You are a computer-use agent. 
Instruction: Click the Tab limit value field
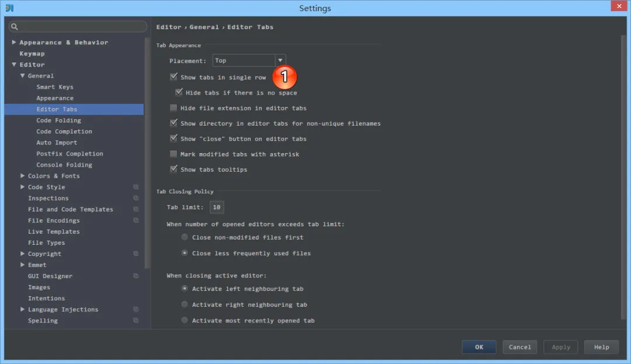(x=216, y=207)
